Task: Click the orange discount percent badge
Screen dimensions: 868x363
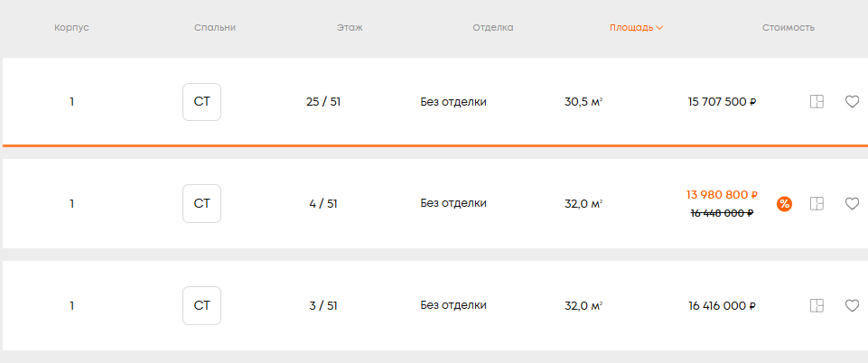Action: [x=785, y=204]
